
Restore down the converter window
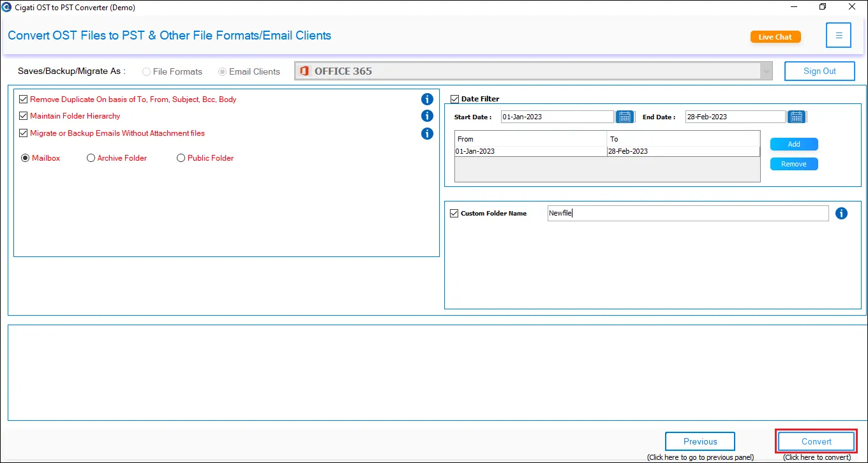coord(823,7)
